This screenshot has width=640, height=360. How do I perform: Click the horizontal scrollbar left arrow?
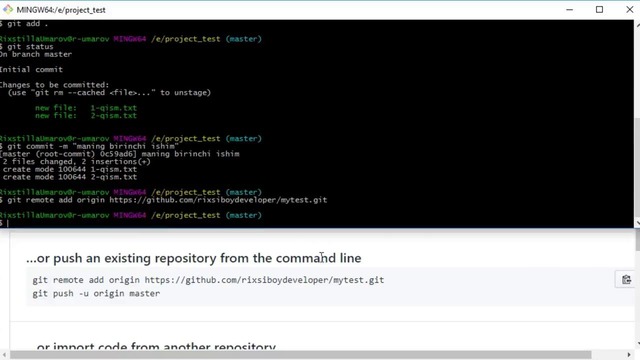coord(4,354)
